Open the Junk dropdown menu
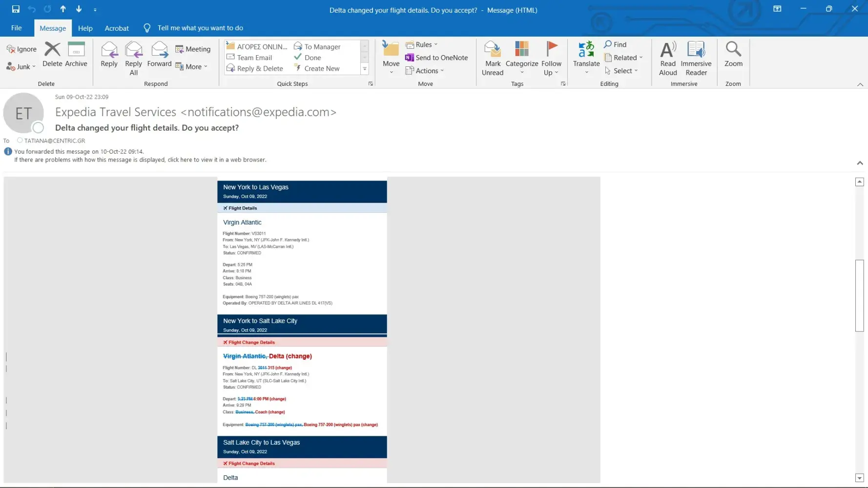Image resolution: width=868 pixels, height=488 pixels. tap(21, 67)
